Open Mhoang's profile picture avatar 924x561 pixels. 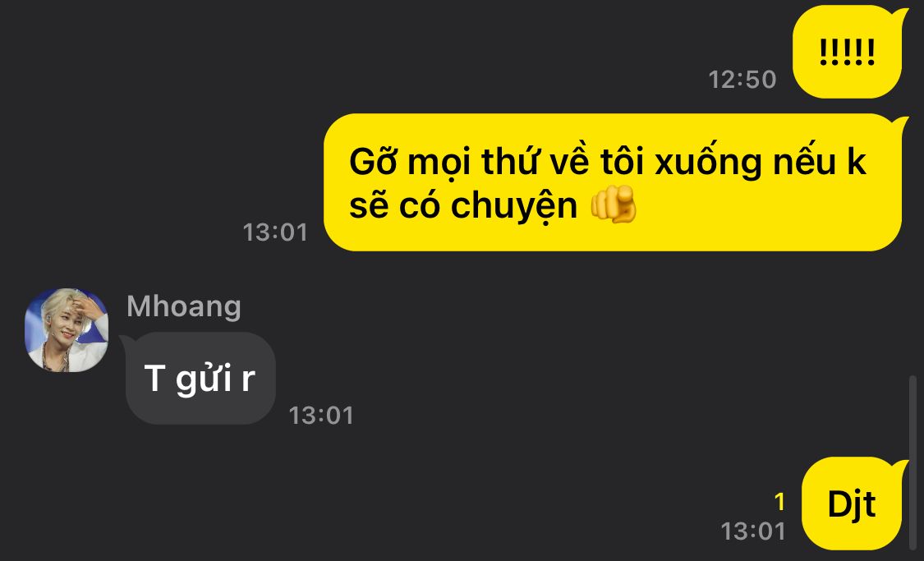pyautogui.click(x=67, y=330)
